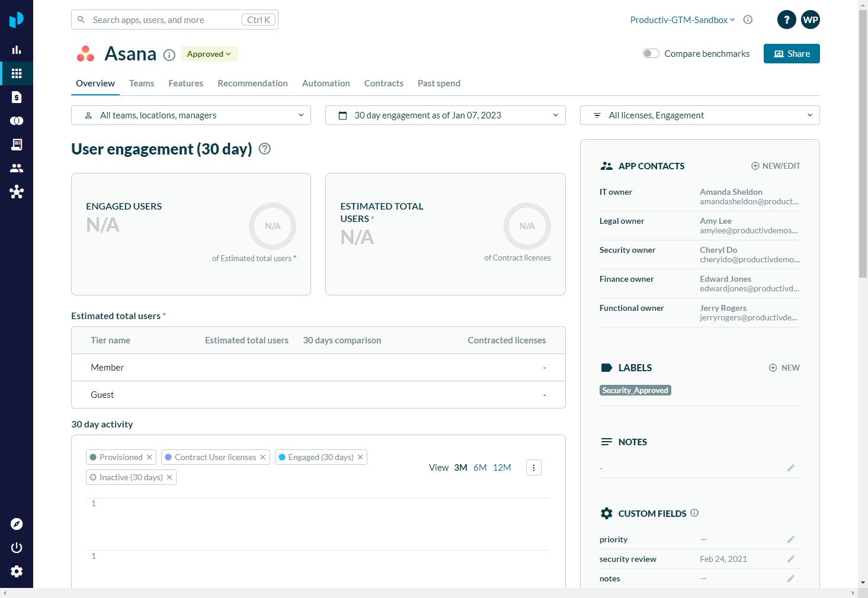This screenshot has width=868, height=598.
Task: Toggle the Compare benchmarks switch
Action: click(x=651, y=54)
